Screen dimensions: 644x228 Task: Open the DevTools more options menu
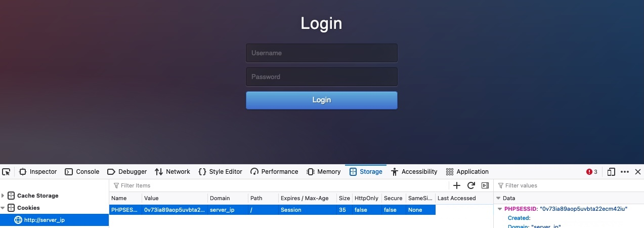625,172
